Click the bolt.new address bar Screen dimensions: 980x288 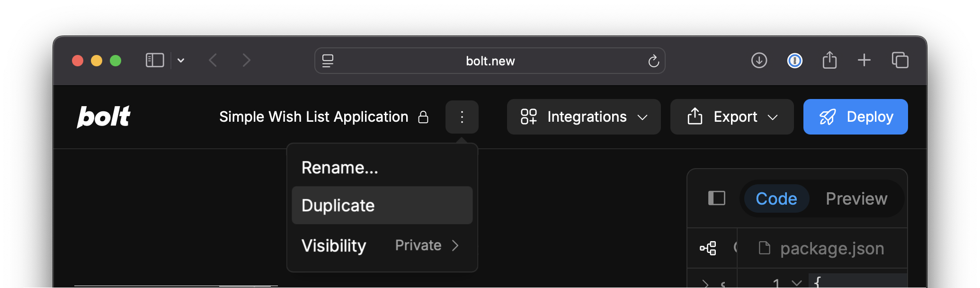(490, 61)
